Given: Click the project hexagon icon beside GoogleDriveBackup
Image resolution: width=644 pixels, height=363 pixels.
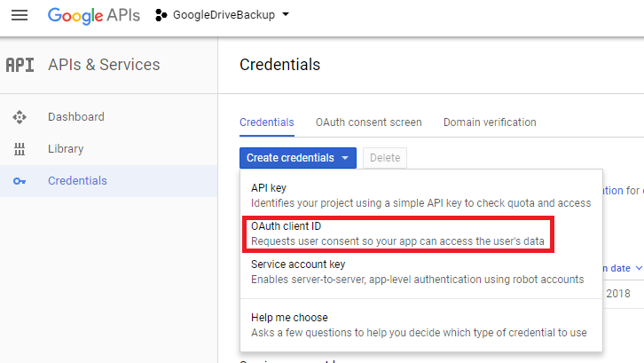Looking at the screenshot, I should 161,15.
